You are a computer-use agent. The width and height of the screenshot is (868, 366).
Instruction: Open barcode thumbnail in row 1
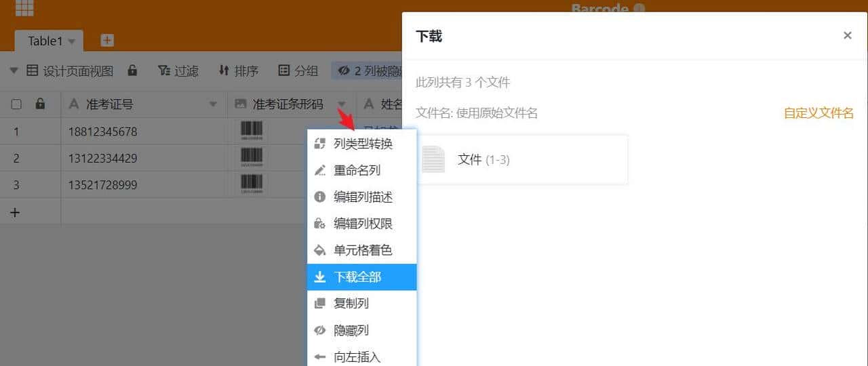251,131
